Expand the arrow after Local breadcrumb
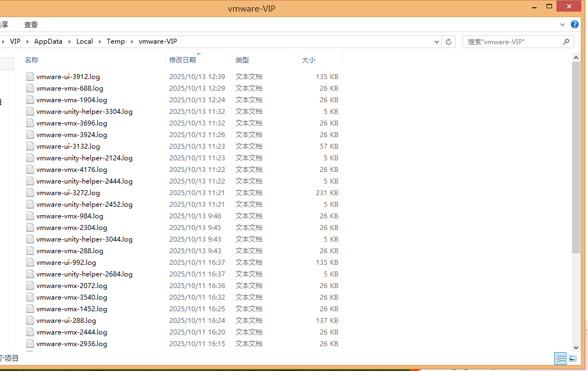The image size is (588, 371). [100, 41]
